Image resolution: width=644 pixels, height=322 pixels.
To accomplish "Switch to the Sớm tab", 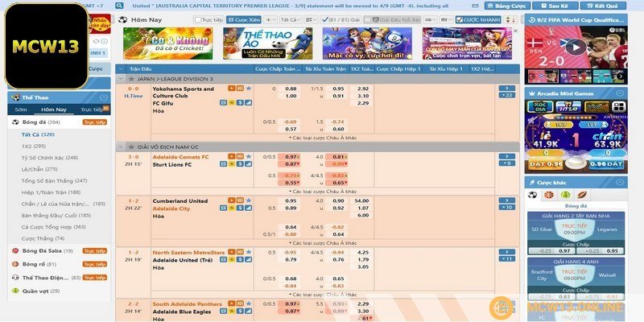I will 21,109.
